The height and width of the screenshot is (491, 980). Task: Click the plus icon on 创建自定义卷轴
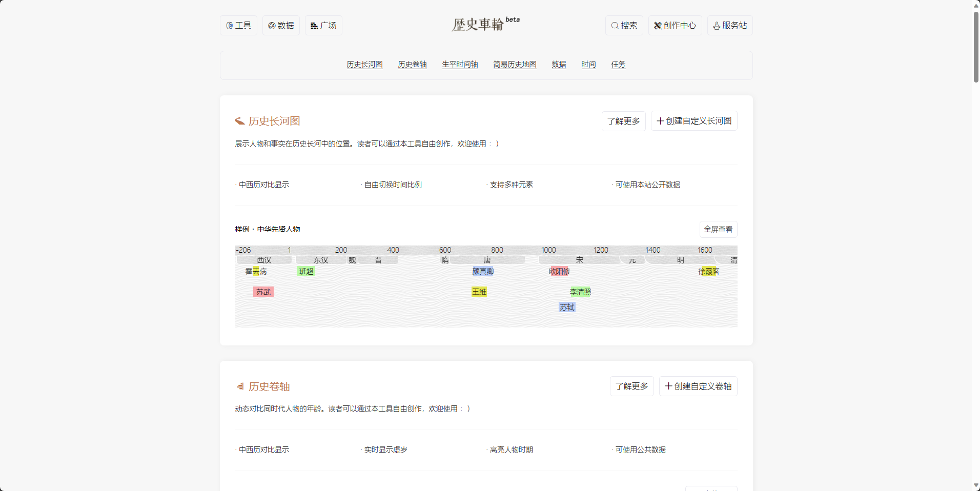(668, 386)
